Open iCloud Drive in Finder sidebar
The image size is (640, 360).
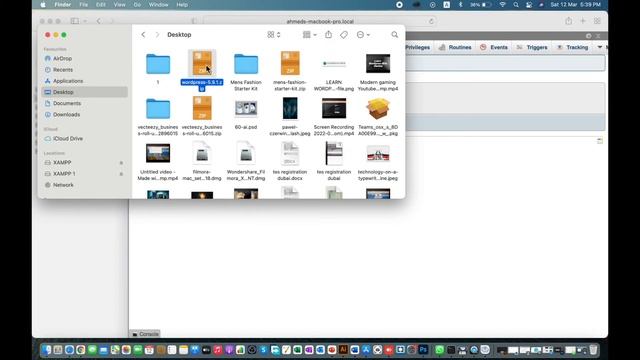point(68,139)
